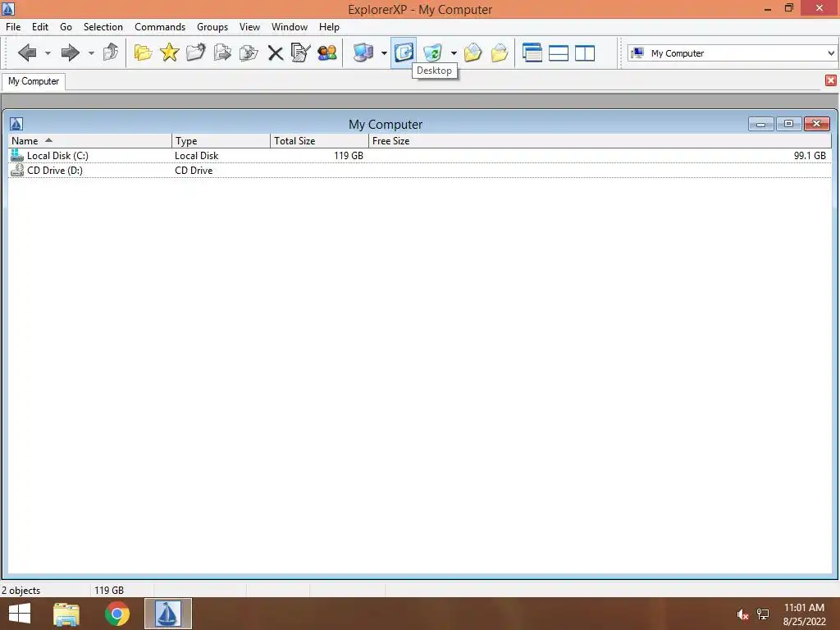Screen dimensions: 840x630
Task: Expand the My Computer drives dropdown arrow
Action: (x=384, y=52)
